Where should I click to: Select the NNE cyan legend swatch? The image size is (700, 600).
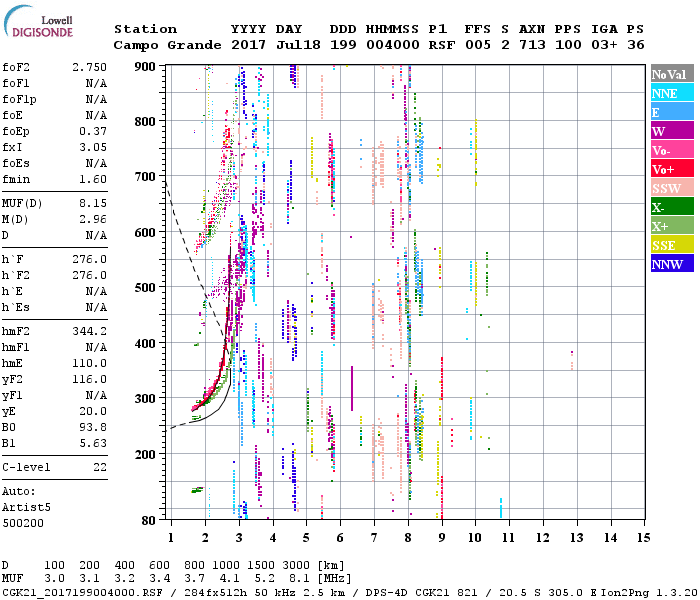(x=672, y=93)
